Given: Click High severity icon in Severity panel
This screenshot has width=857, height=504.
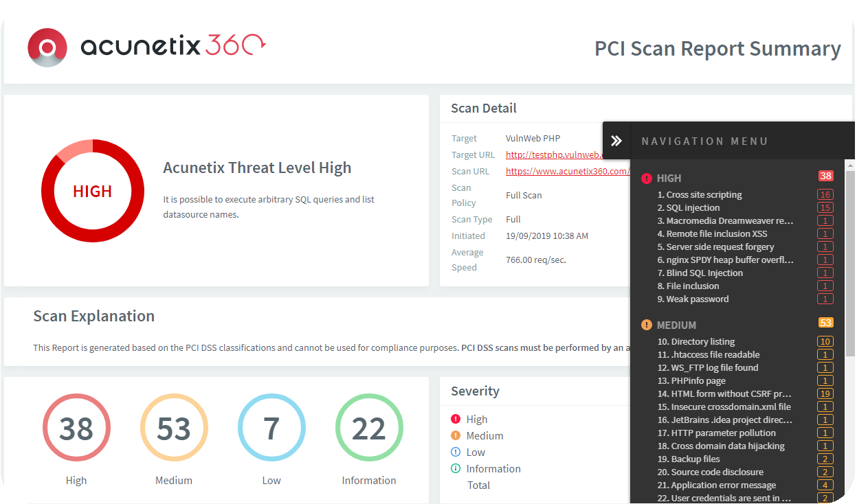Looking at the screenshot, I should tap(456, 419).
